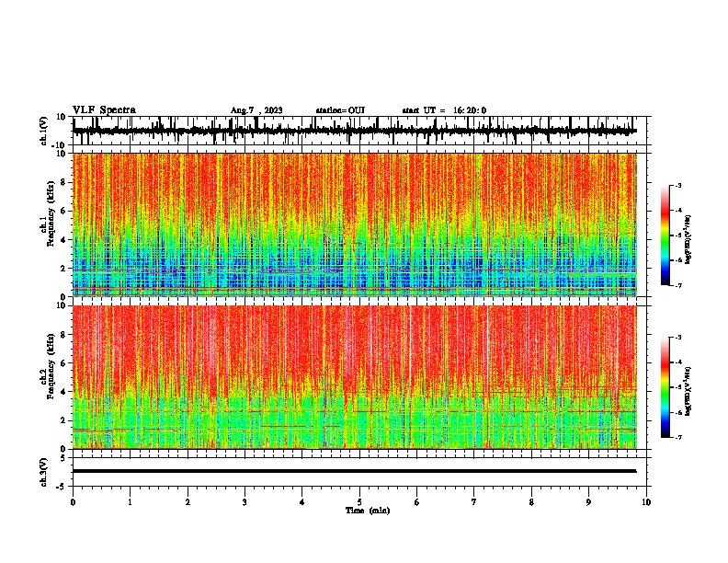Image resolution: width=728 pixels, height=563 pixels.
Task: Click the ch.2 Frequency (kHz) axis label
Action: click(51, 366)
